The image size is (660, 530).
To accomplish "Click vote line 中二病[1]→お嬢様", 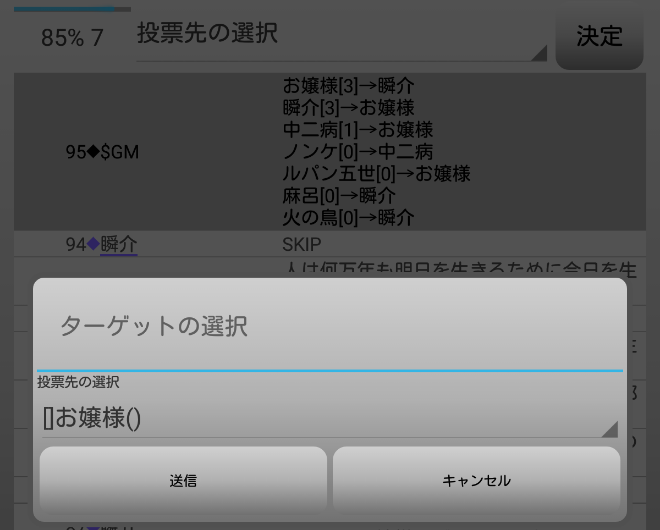I will tap(357, 130).
